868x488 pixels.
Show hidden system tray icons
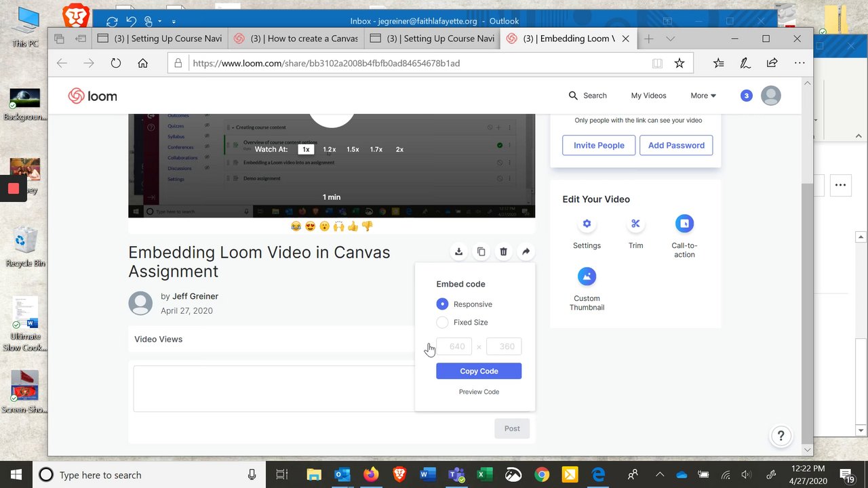click(660, 474)
